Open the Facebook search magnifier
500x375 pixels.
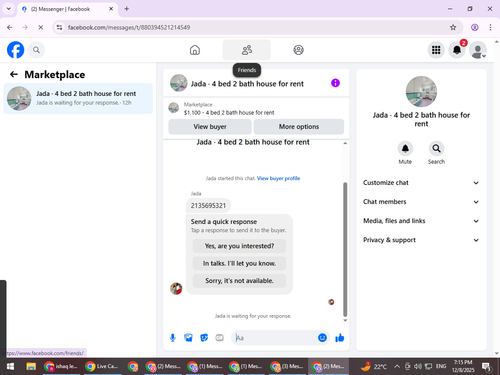tap(36, 50)
